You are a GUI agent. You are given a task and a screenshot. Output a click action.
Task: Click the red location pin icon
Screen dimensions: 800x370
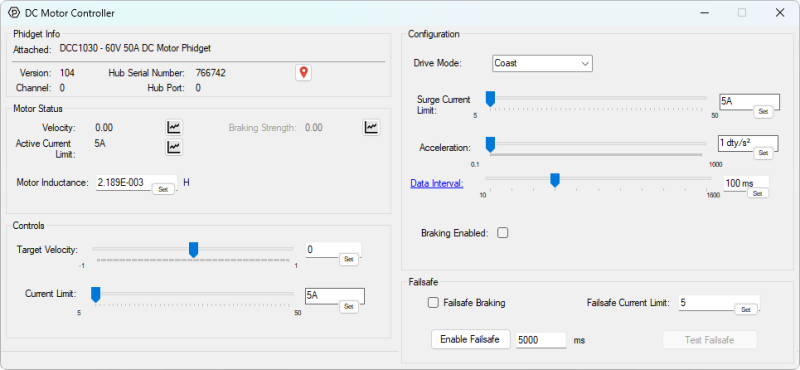coord(304,72)
